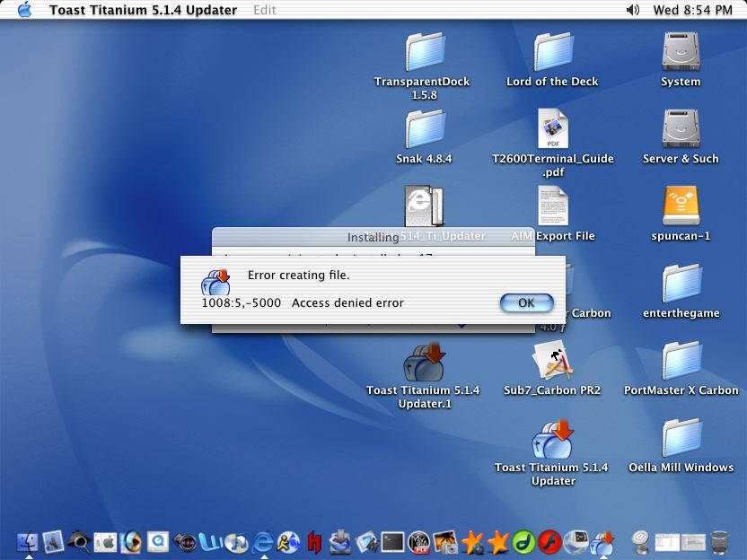
Task: Click the "Error creating file." message text
Action: point(299,276)
